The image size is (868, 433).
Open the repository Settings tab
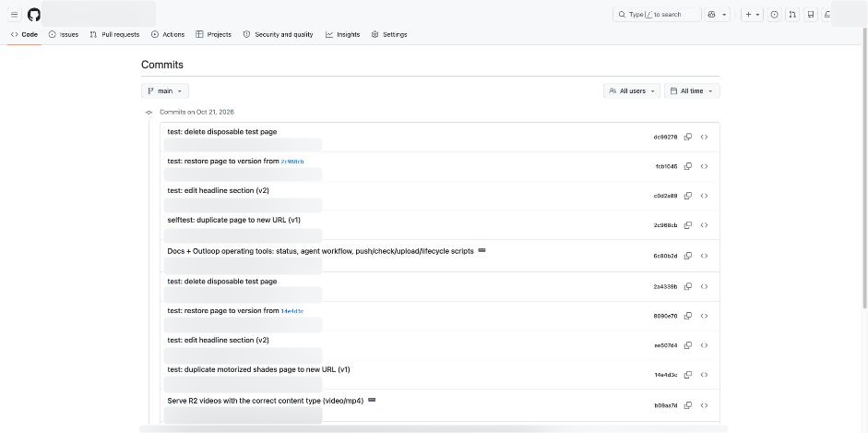point(389,34)
